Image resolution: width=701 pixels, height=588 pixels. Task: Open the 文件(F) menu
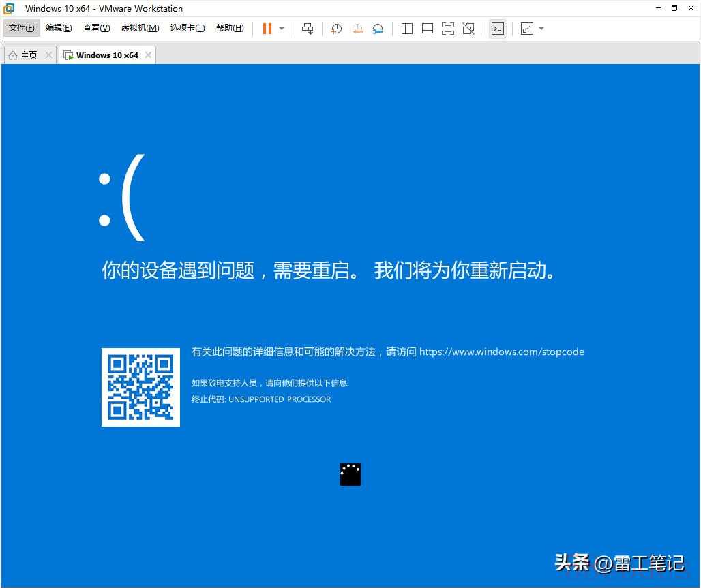tap(22, 28)
